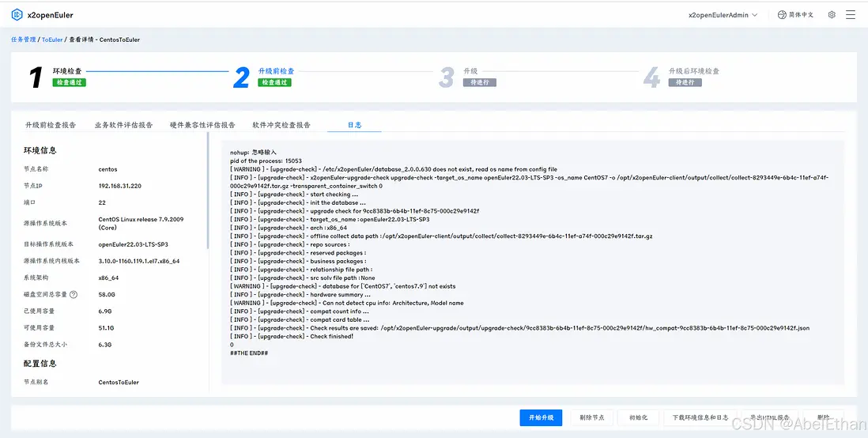Open the language globe icon 简体中文
This screenshot has height=438, width=868.
[x=782, y=15]
